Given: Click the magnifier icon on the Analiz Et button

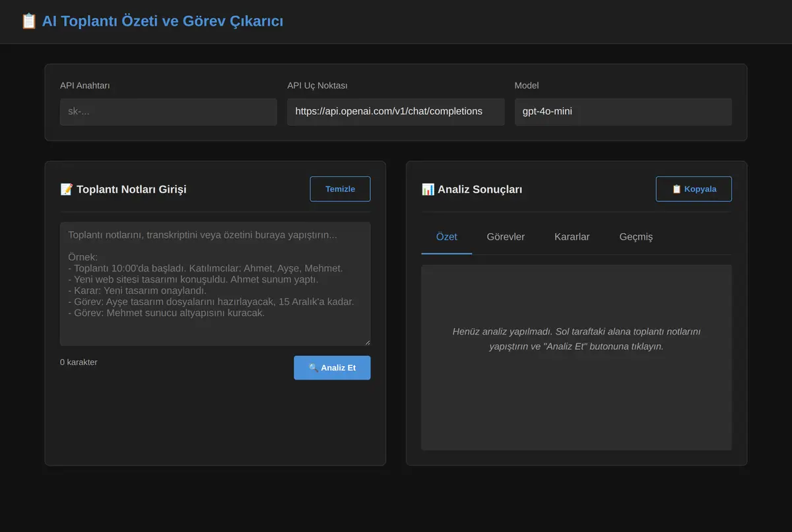Looking at the screenshot, I should 313,368.
